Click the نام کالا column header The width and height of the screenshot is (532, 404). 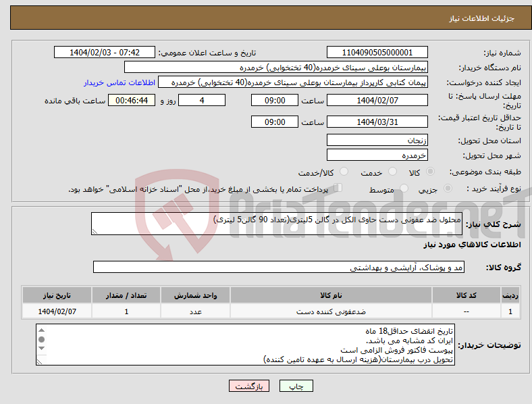(331, 295)
